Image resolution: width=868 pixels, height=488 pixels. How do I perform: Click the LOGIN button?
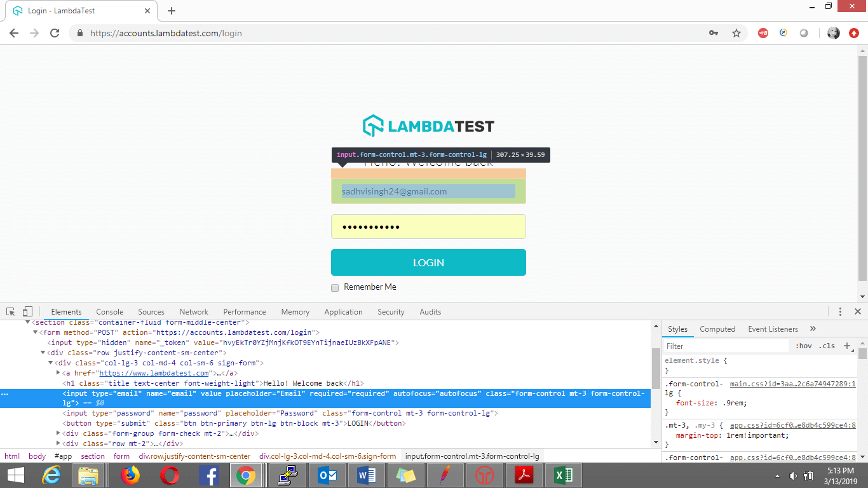(428, 262)
